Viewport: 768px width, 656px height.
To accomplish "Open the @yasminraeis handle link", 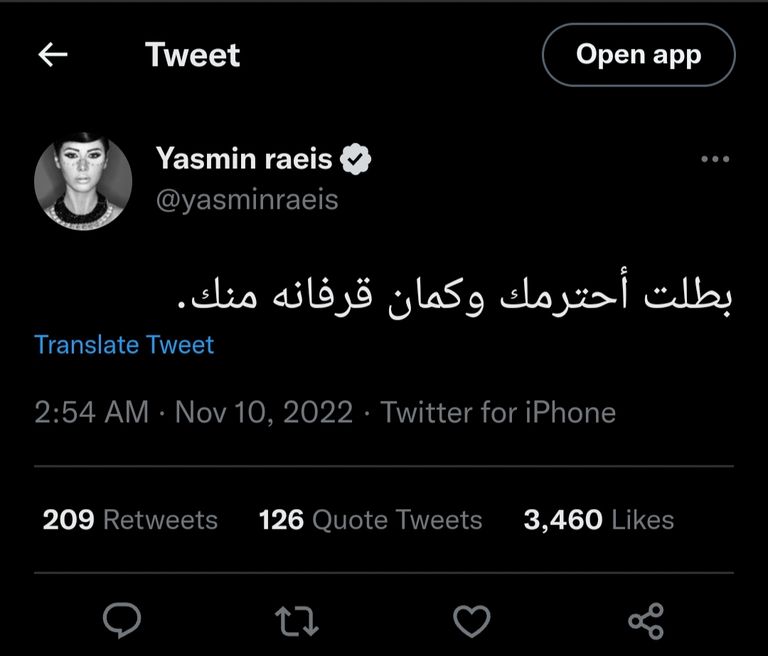I will click(x=247, y=199).
